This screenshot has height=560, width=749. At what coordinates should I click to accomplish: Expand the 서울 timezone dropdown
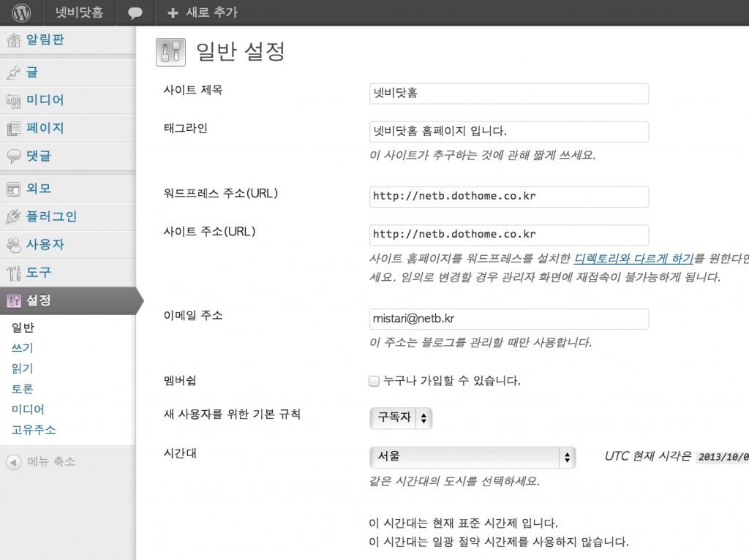pyautogui.click(x=473, y=457)
